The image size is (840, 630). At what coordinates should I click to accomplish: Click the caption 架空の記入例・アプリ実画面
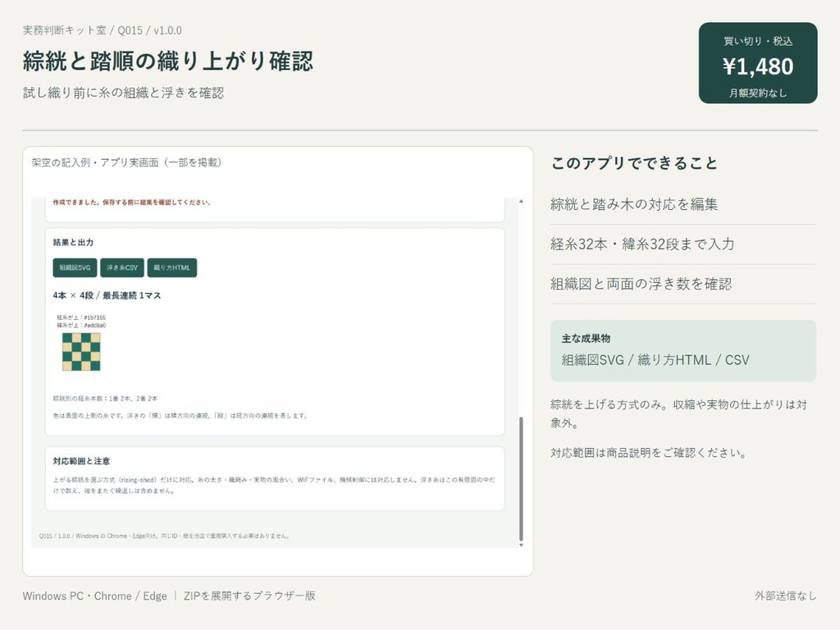pos(126,162)
